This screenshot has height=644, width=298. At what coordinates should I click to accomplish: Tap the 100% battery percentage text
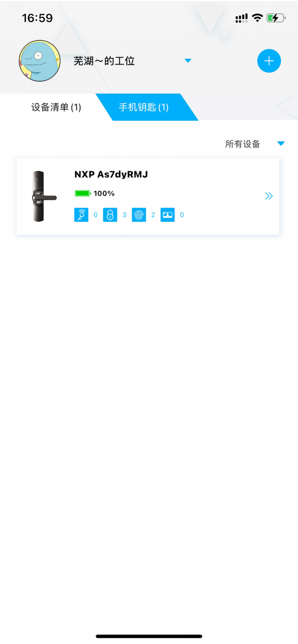104,194
